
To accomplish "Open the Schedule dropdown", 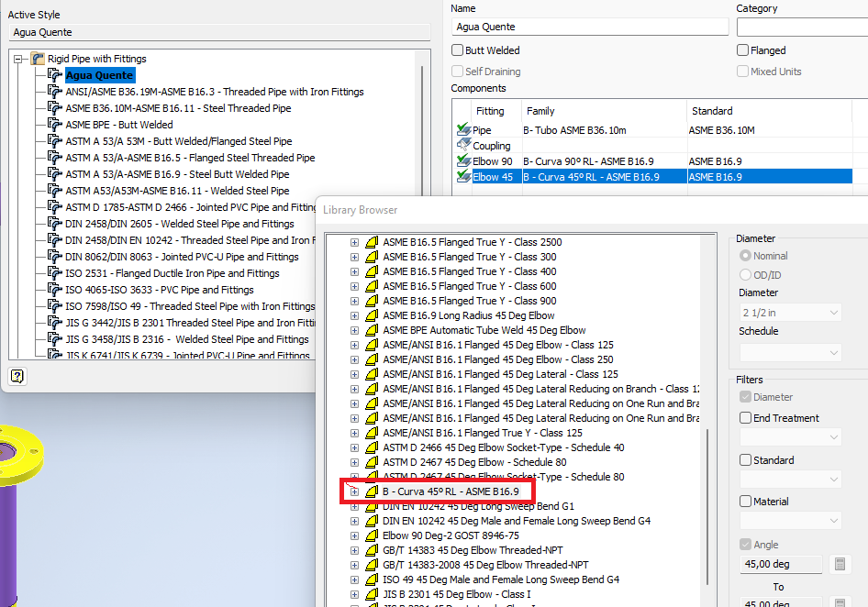I will click(791, 352).
